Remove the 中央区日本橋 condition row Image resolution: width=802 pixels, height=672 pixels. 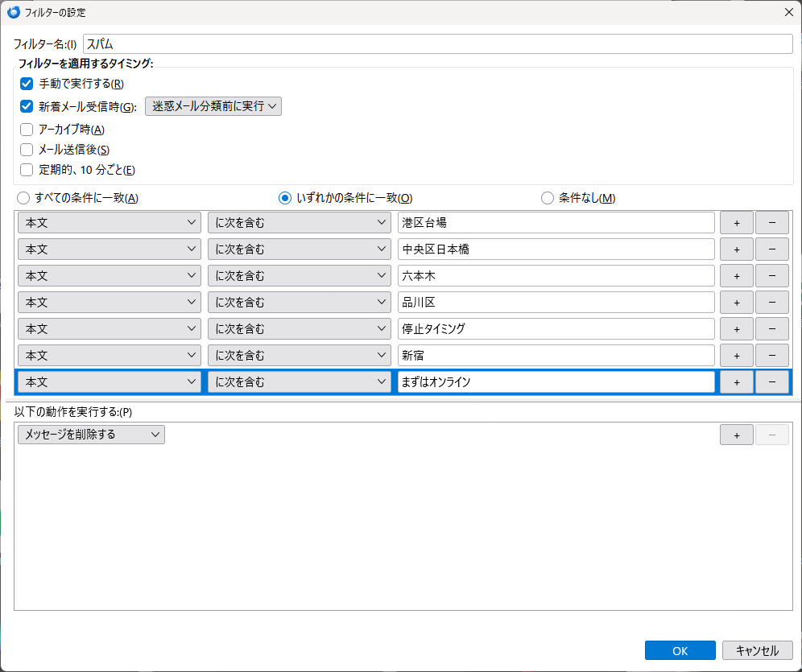pos(772,249)
